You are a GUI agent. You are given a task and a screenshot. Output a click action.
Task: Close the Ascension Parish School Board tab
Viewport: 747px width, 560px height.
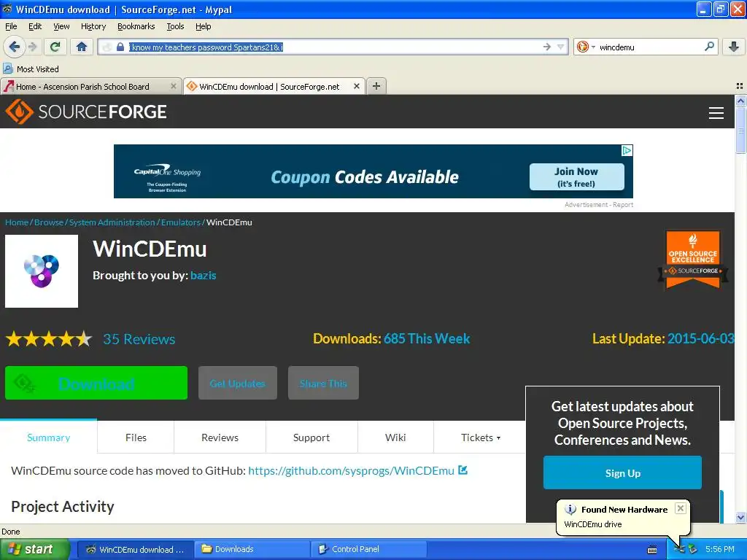(x=174, y=86)
